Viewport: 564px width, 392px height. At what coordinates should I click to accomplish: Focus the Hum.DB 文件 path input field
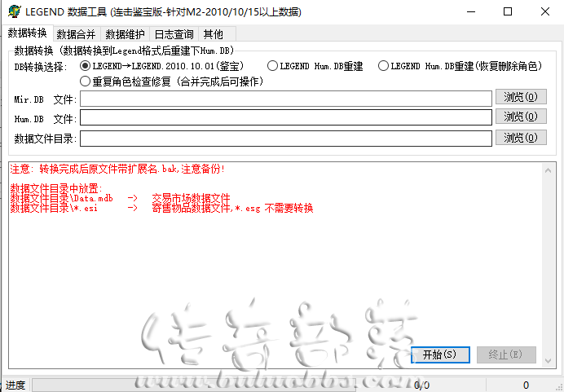point(286,117)
